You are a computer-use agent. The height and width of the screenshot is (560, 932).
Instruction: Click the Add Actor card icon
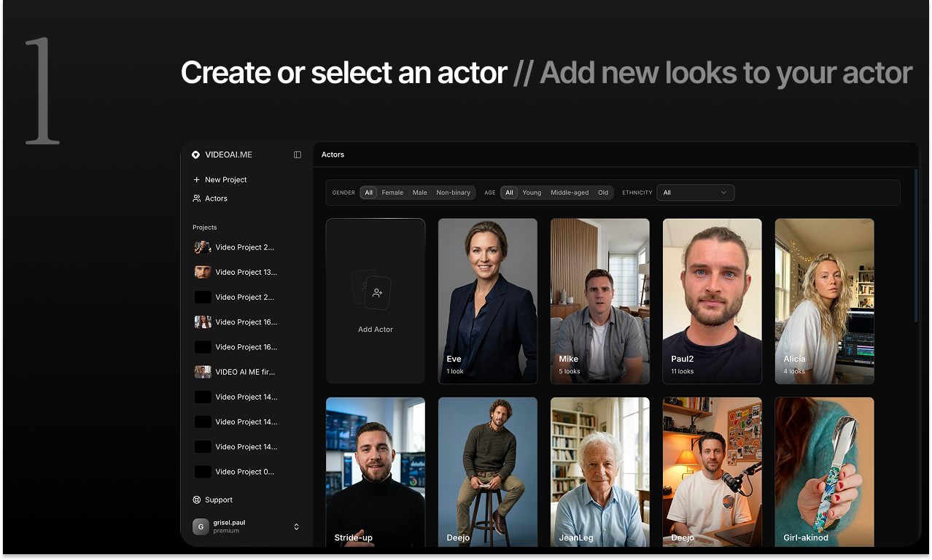375,292
